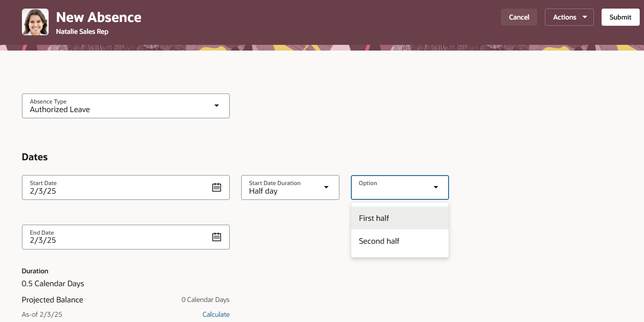
Task: Click the Absence Type dropdown arrow
Action: [x=216, y=105]
